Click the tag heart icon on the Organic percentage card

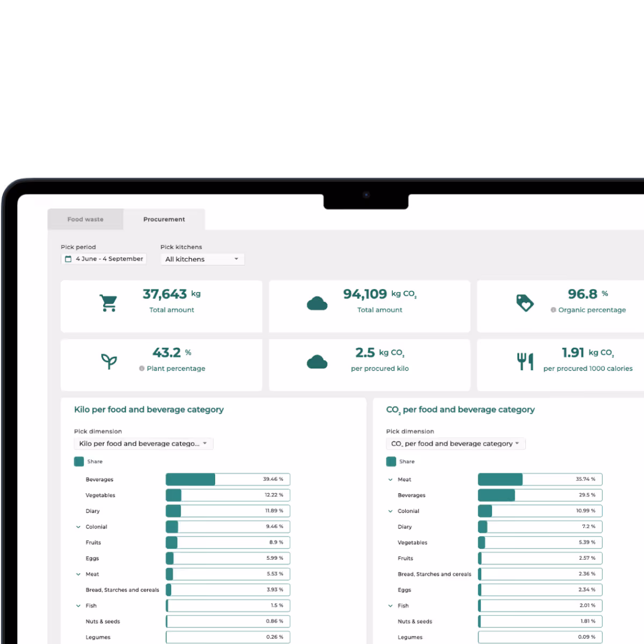click(525, 303)
